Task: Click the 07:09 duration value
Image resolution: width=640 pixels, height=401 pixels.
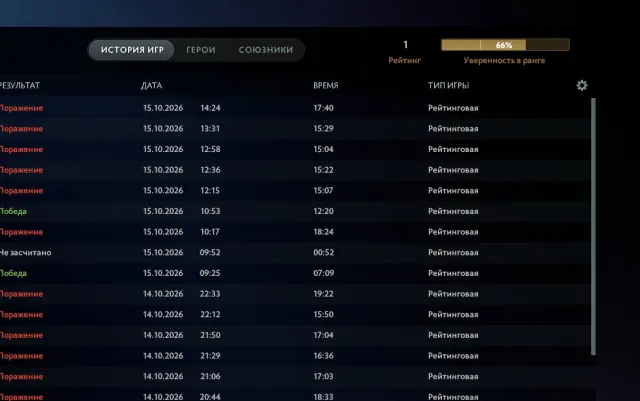Action: point(323,273)
